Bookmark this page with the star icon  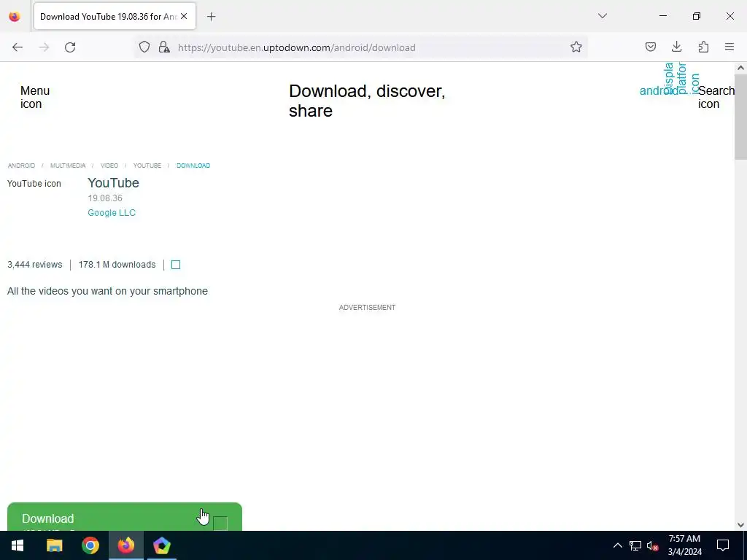tap(576, 47)
